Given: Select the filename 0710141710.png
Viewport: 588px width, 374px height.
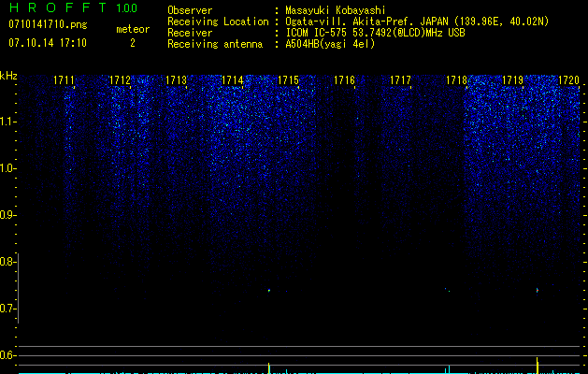Looking at the screenshot, I should (x=48, y=24).
